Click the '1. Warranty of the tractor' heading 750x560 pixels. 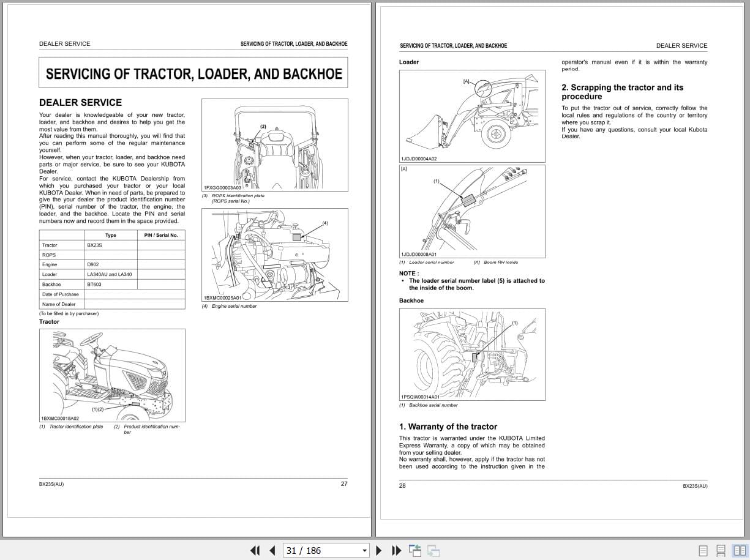(448, 427)
